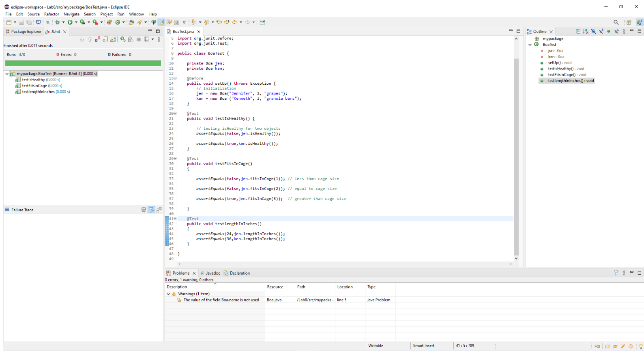This screenshot has width=644, height=351.
Task: Collapse the mypackage.BoaTest node in JUnit tree
Action: click(x=7, y=74)
